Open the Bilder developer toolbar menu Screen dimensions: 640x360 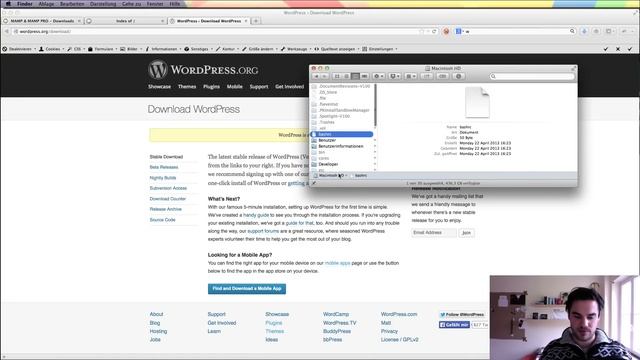[131, 49]
